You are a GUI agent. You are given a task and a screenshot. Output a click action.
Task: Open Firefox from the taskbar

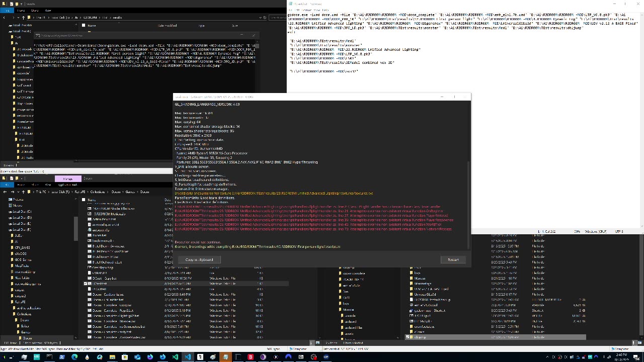pos(150,357)
